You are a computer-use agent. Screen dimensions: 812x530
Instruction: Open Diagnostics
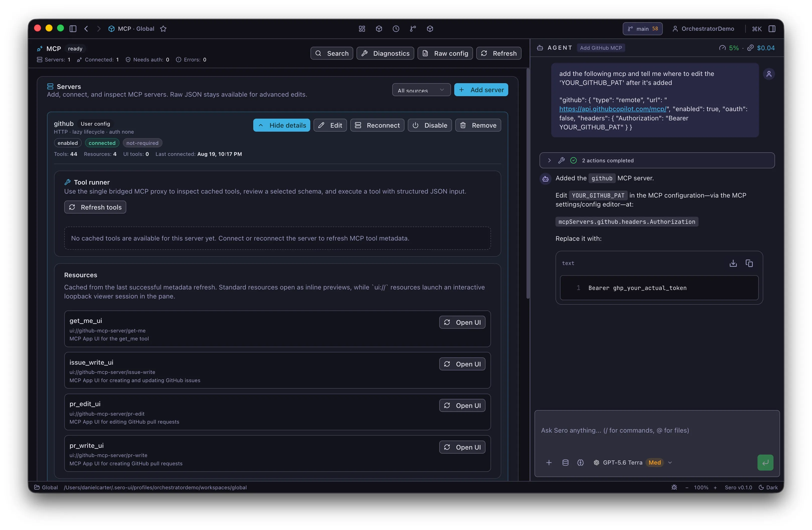385,53
